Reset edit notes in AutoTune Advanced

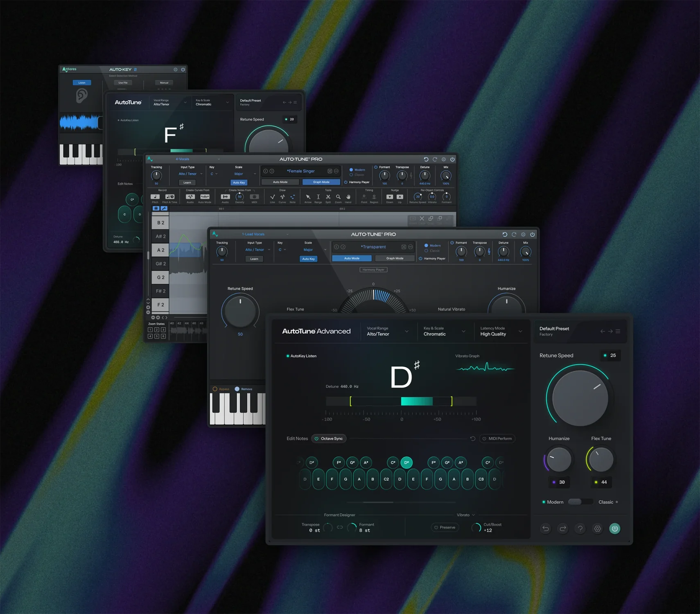point(473,438)
